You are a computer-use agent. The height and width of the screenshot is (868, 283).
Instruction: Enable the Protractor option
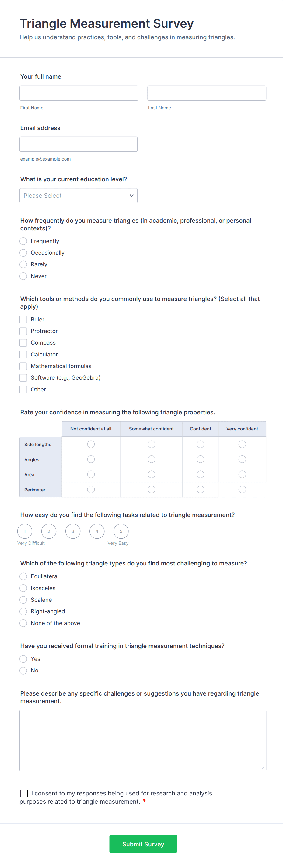pos(23,331)
